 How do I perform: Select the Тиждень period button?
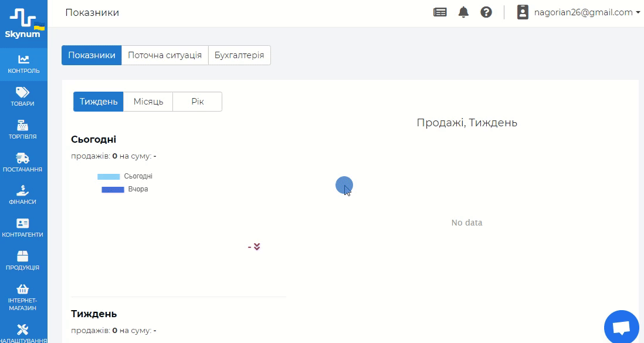click(x=99, y=102)
